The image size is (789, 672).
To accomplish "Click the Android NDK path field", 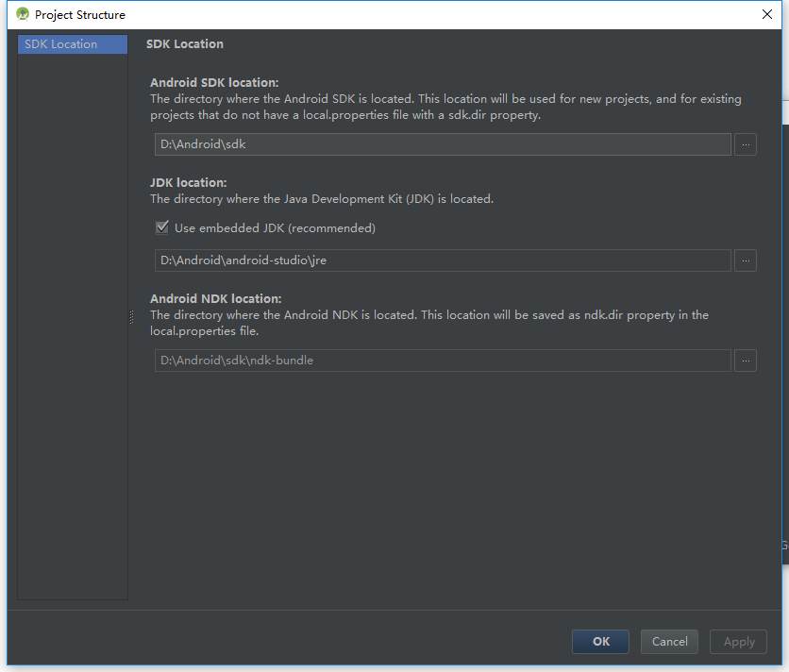I will (x=443, y=361).
